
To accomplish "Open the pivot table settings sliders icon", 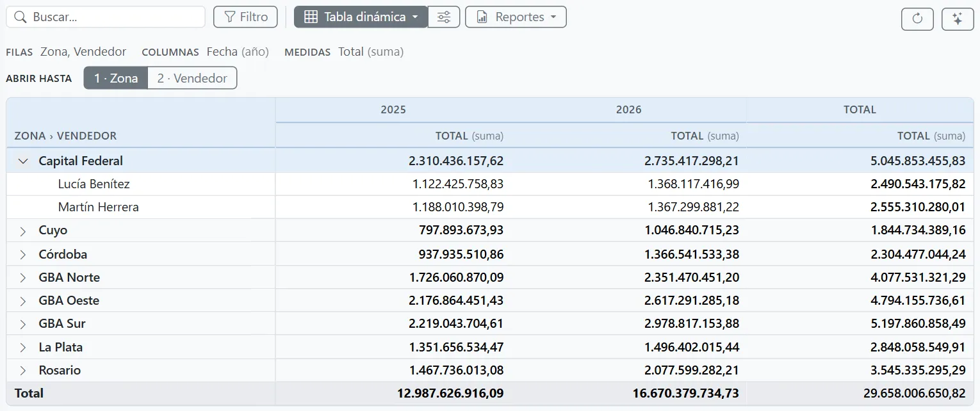I will (x=444, y=17).
